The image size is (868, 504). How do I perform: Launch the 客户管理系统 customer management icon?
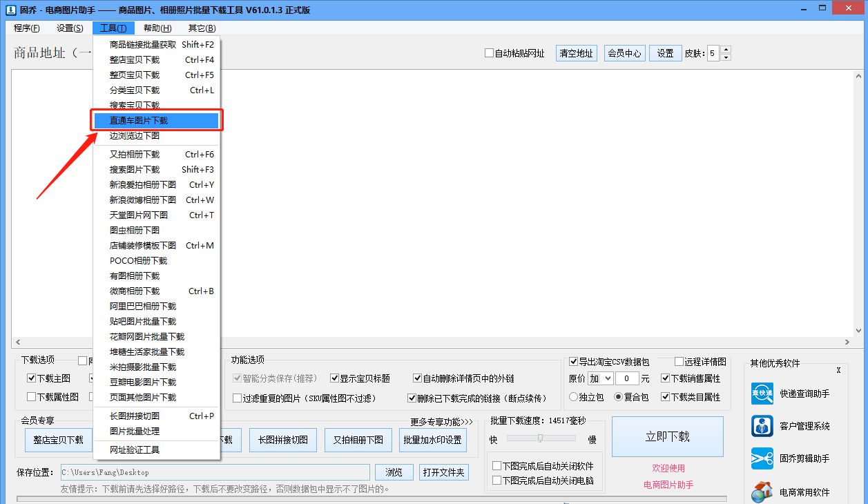point(761,426)
